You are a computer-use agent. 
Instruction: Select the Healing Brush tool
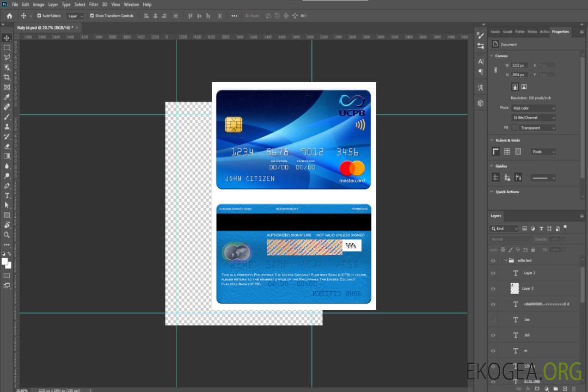7,107
